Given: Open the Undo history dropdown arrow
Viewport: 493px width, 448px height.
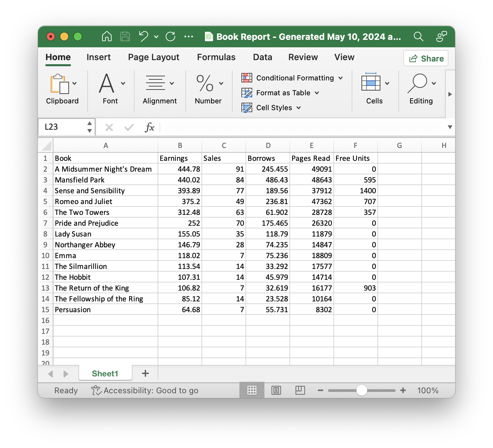Looking at the screenshot, I should [156, 36].
